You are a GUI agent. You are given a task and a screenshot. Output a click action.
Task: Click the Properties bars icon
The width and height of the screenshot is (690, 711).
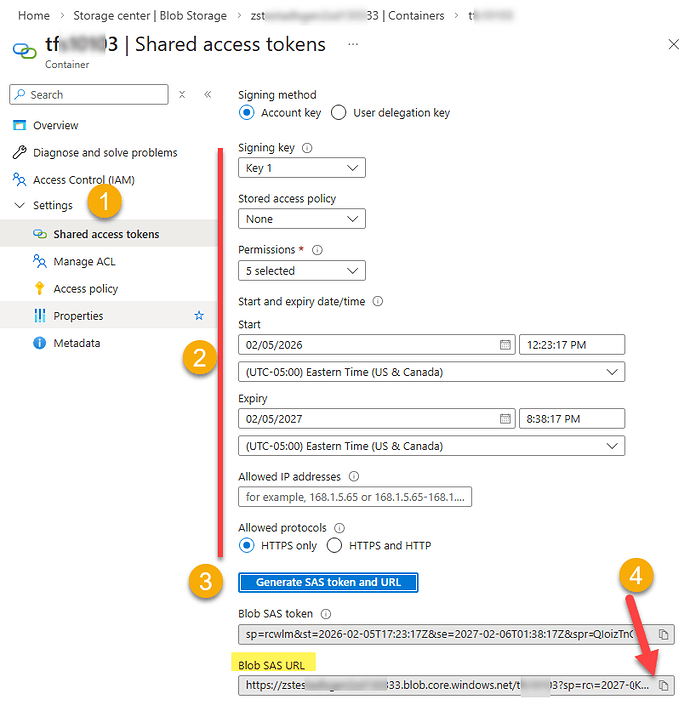pos(40,316)
